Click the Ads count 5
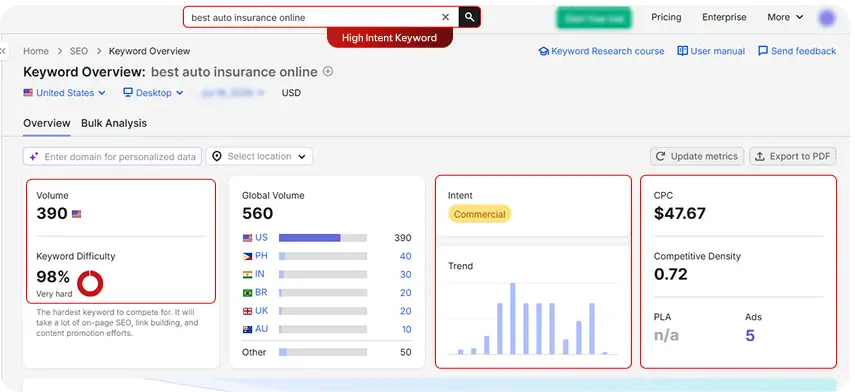855x392 pixels. point(750,335)
